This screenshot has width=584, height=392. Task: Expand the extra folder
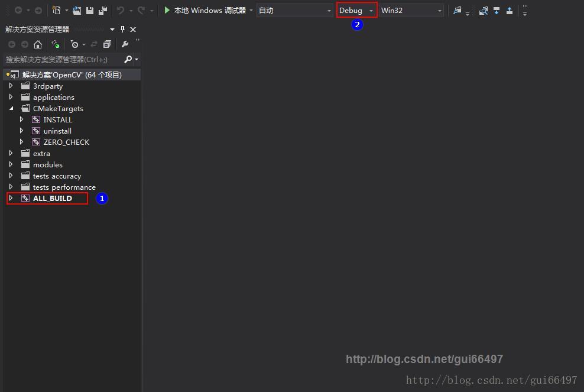(11, 153)
